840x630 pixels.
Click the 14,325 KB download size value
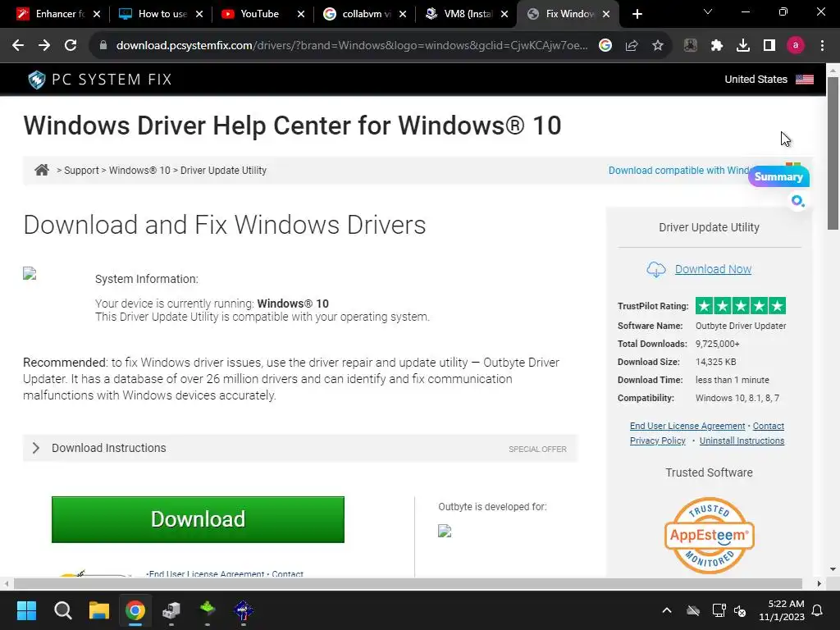pyautogui.click(x=715, y=362)
